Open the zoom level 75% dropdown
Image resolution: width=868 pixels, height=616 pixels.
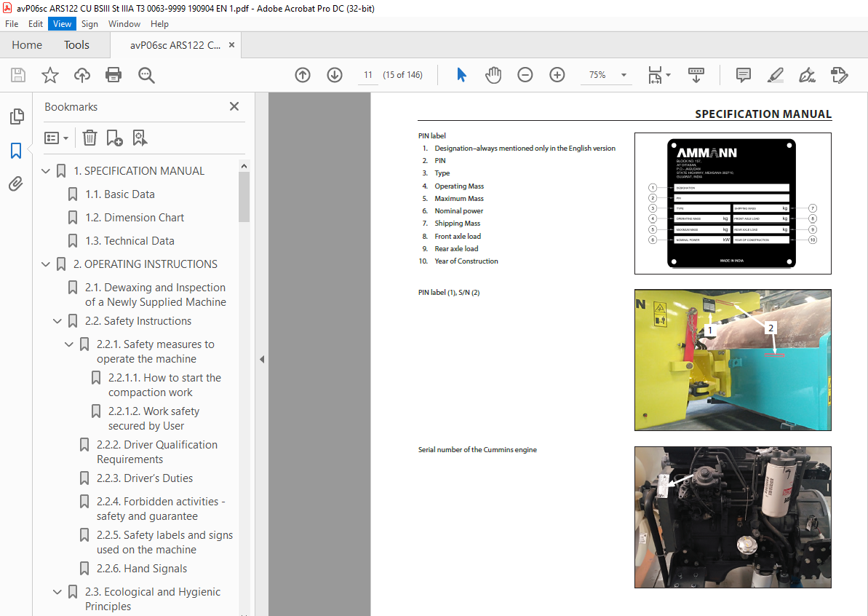[624, 75]
